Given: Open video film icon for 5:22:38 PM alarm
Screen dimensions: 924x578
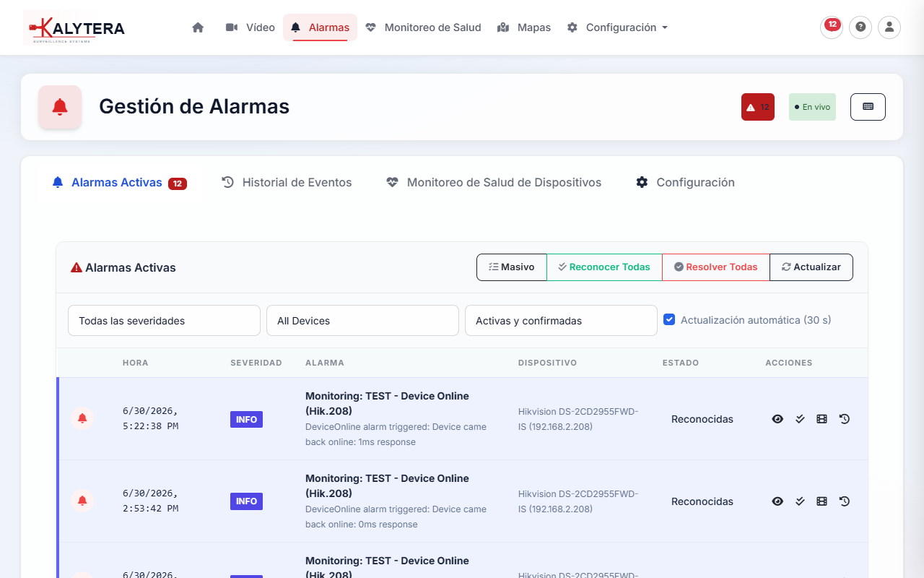Looking at the screenshot, I should point(821,419).
